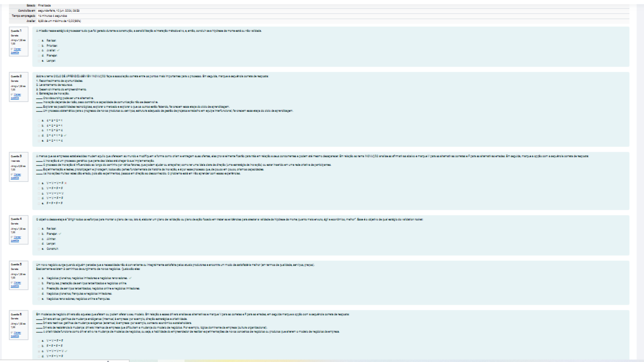Viewport: 644px width, 362px height.
Task: Click the flag icon in Questão 1 box
Action: [x=12, y=49]
